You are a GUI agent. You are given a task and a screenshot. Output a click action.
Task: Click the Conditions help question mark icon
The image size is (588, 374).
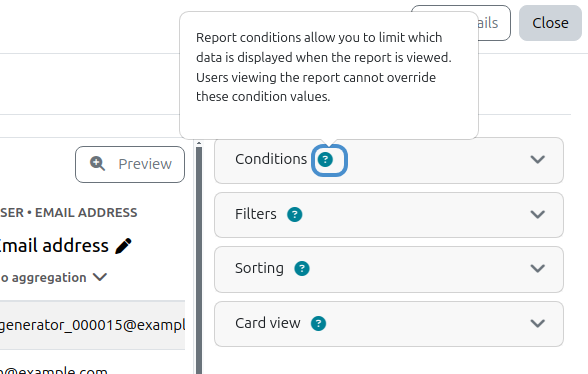(325, 160)
